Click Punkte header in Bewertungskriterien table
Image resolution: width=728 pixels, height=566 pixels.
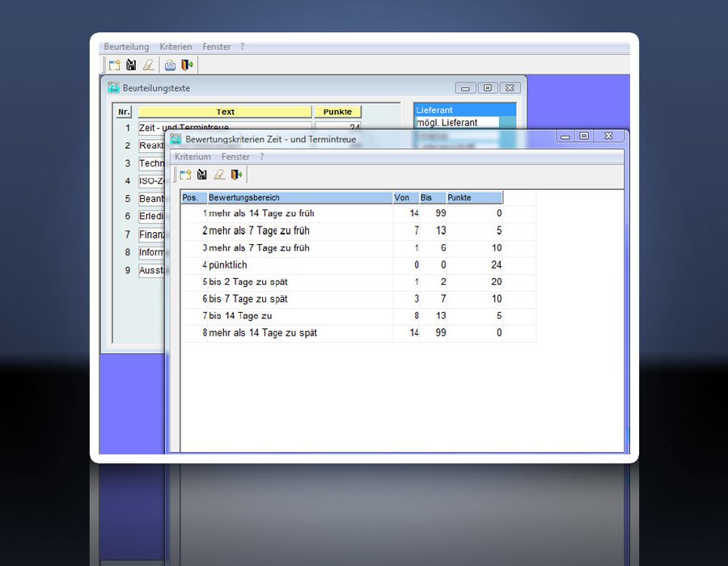coord(474,197)
